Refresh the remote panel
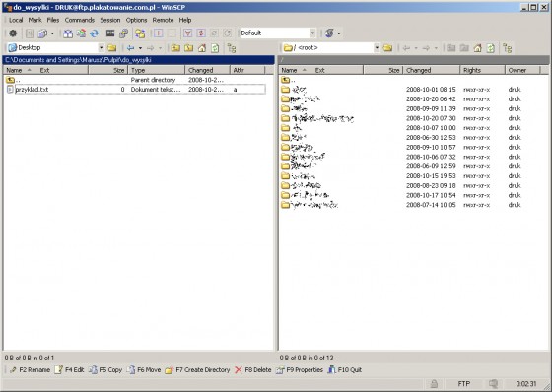The image size is (552, 392). 491,48
